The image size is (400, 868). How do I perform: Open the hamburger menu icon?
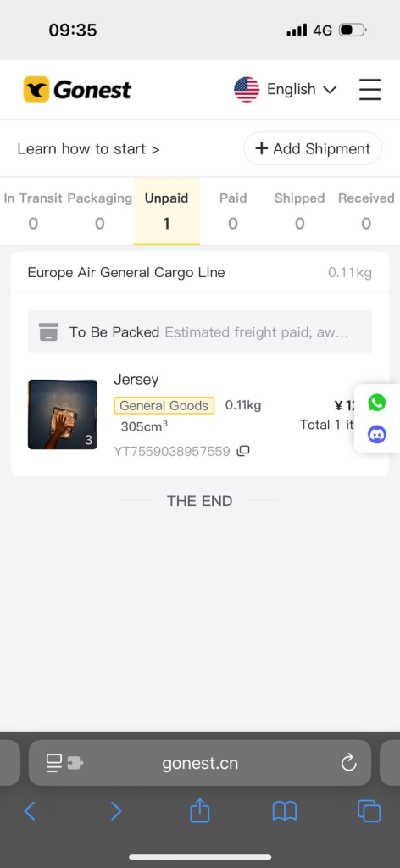[x=369, y=89]
